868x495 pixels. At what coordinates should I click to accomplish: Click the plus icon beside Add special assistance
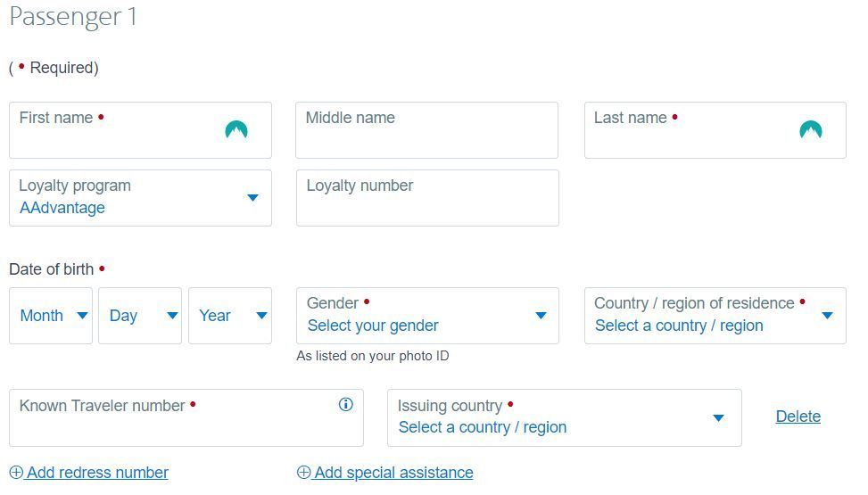(303, 473)
